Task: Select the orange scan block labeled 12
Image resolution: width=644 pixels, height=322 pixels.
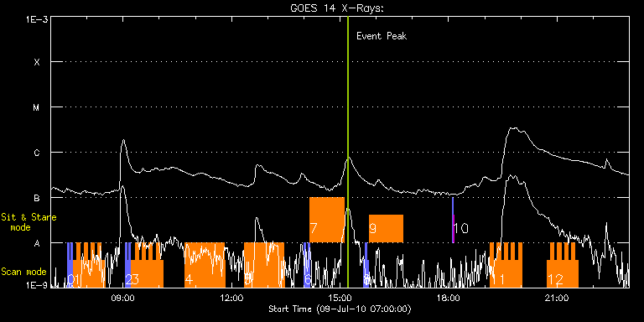Action: tap(563, 265)
